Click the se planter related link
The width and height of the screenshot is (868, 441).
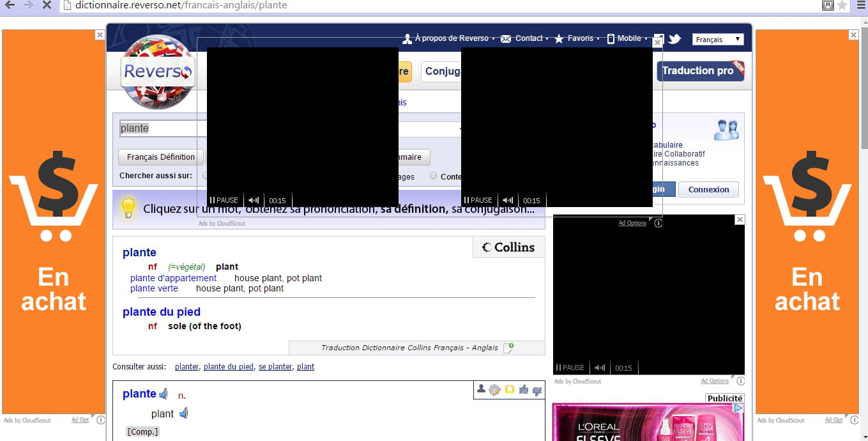point(275,367)
